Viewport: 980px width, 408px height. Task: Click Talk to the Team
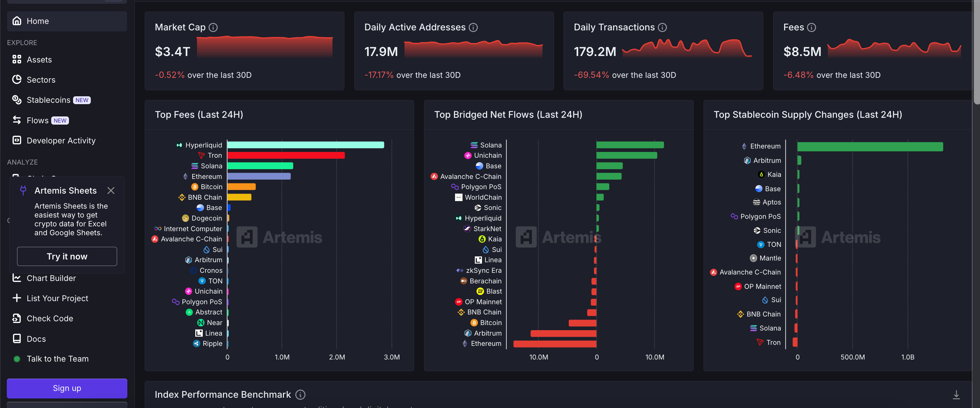tap(57, 359)
